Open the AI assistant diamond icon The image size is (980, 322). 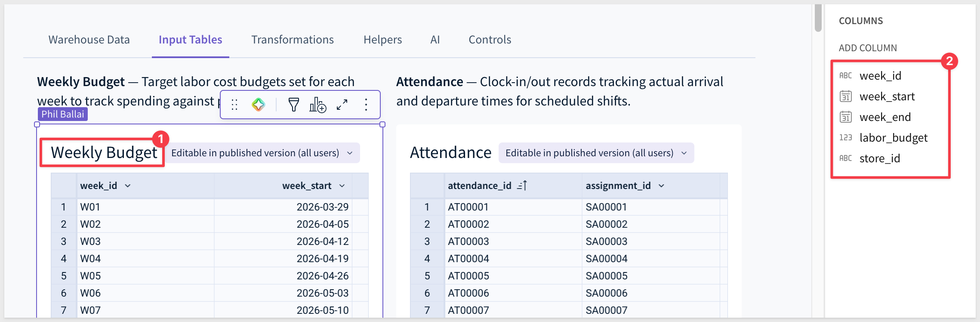coord(259,105)
